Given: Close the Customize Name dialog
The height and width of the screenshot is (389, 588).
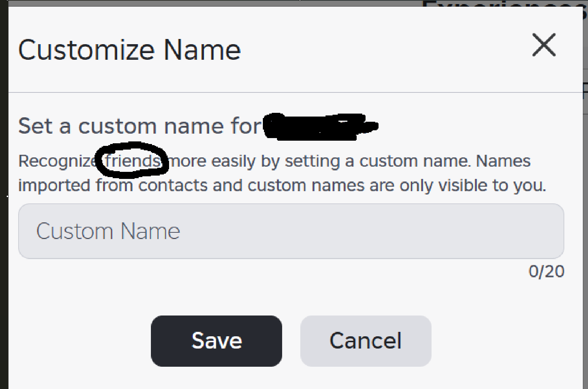Looking at the screenshot, I should (544, 45).
